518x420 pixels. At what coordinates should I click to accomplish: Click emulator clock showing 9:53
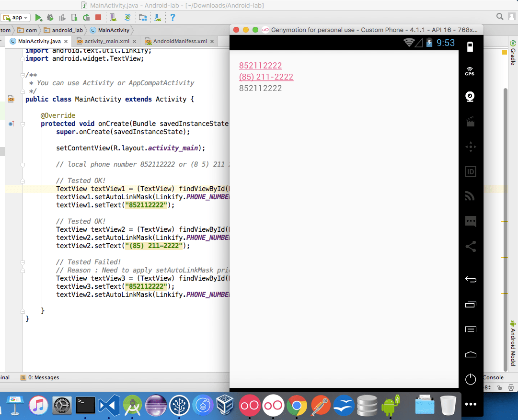445,43
